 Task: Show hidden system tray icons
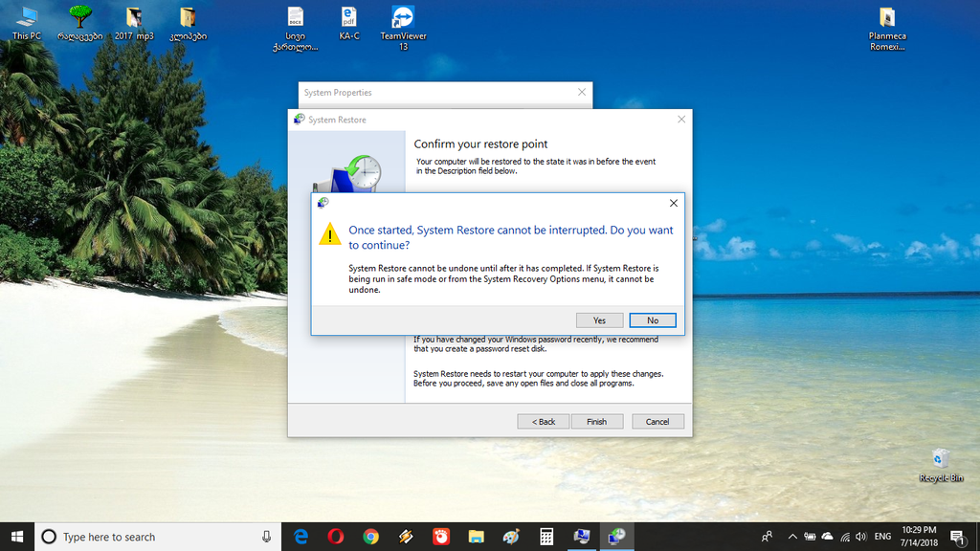(x=791, y=537)
